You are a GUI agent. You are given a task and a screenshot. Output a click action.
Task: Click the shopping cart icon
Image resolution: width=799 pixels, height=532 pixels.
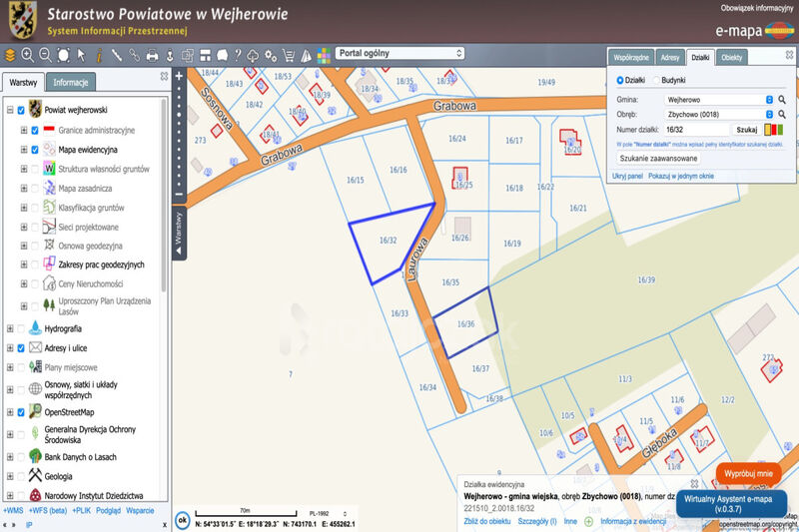tap(288, 54)
